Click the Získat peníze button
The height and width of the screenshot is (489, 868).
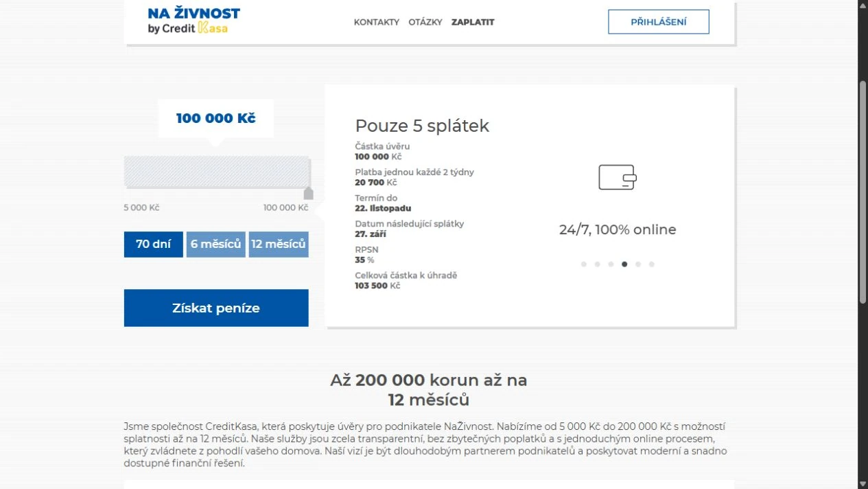(x=216, y=308)
